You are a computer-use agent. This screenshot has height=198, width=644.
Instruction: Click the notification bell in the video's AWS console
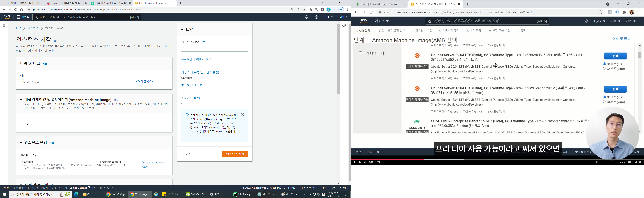(587, 21)
